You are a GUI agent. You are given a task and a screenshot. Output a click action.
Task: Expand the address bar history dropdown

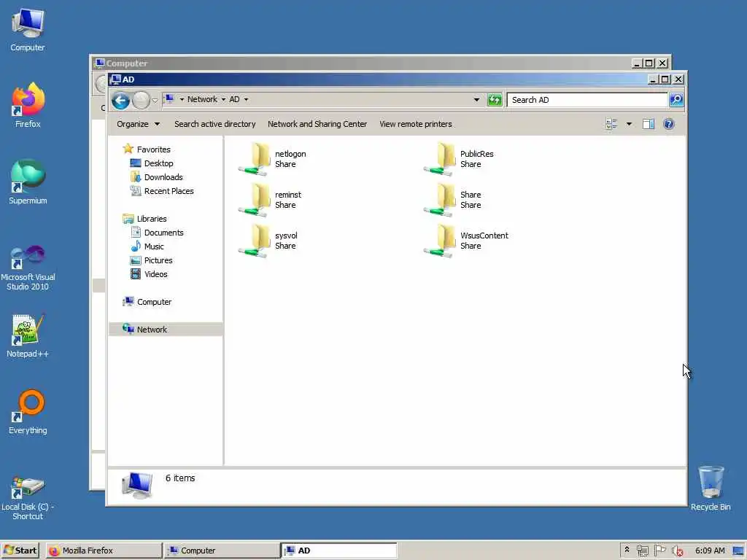click(476, 99)
